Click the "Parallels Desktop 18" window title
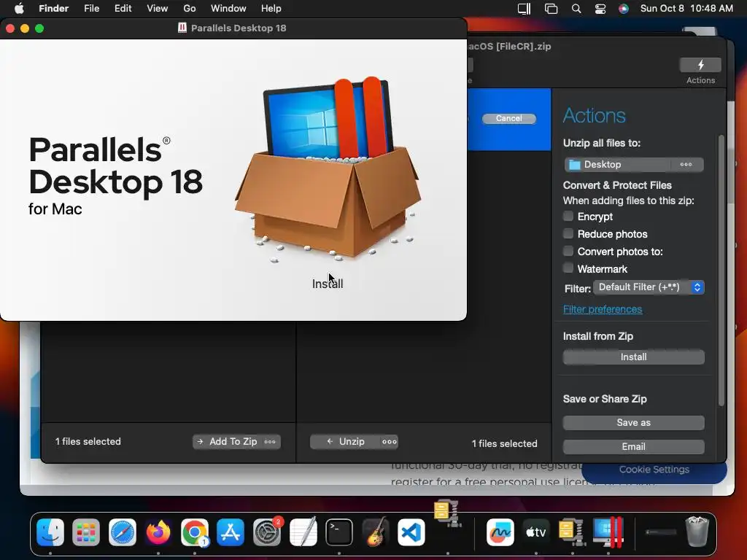This screenshot has height=560, width=747. coord(239,28)
